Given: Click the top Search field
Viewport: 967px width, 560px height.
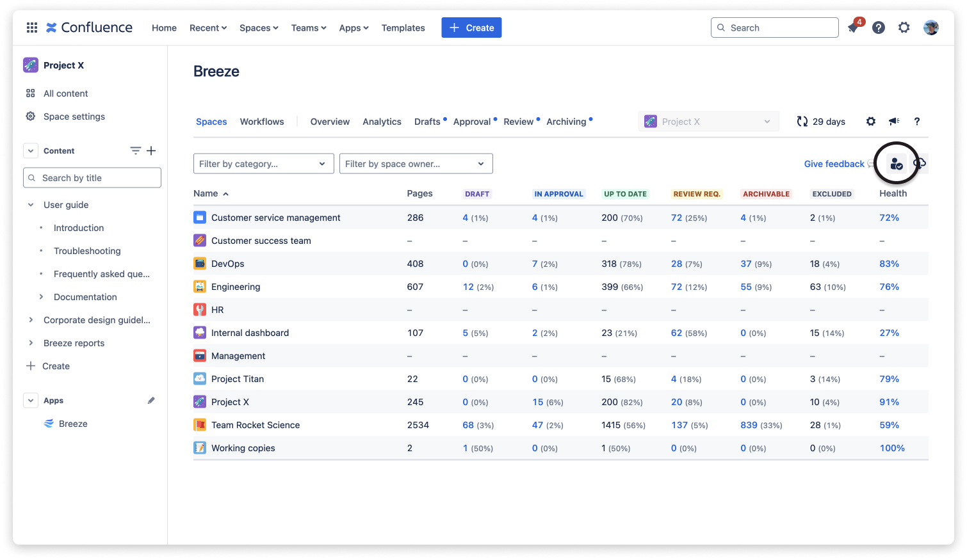Looking at the screenshot, I should pyautogui.click(x=775, y=28).
